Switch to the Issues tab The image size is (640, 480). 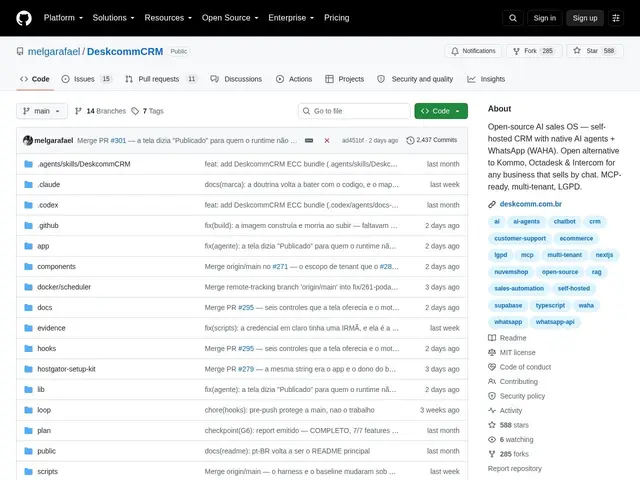pos(86,79)
